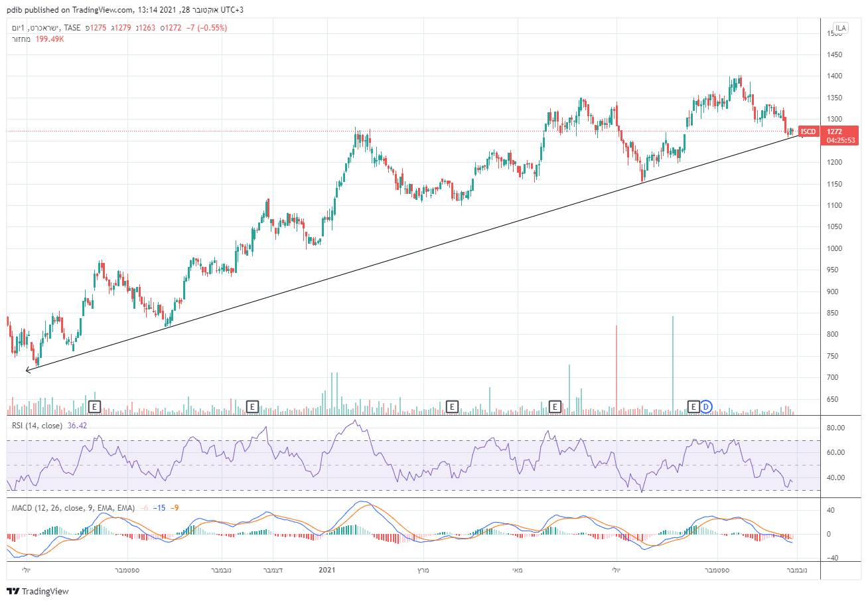Click the ILA currency label
This screenshot has width=868, height=603.
(841, 28)
